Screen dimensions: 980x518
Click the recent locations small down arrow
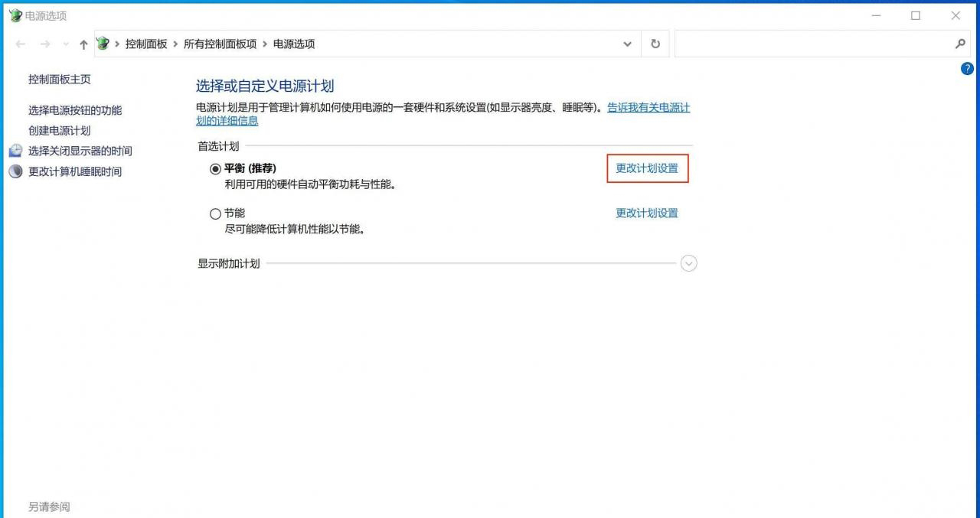66,44
